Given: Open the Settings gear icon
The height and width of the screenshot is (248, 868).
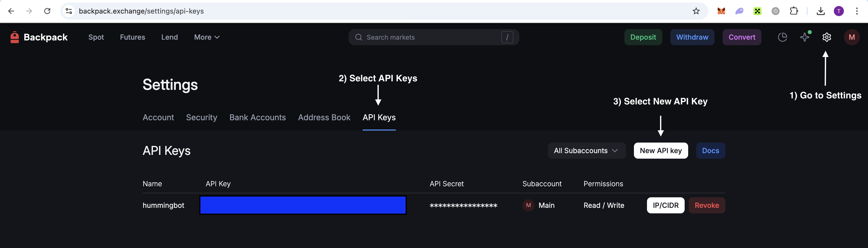Looking at the screenshot, I should point(827,37).
